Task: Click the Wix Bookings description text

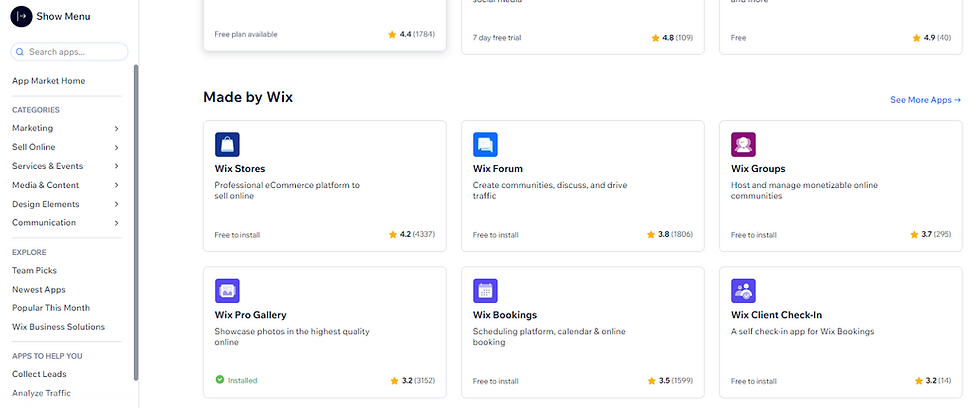Action: tap(549, 337)
